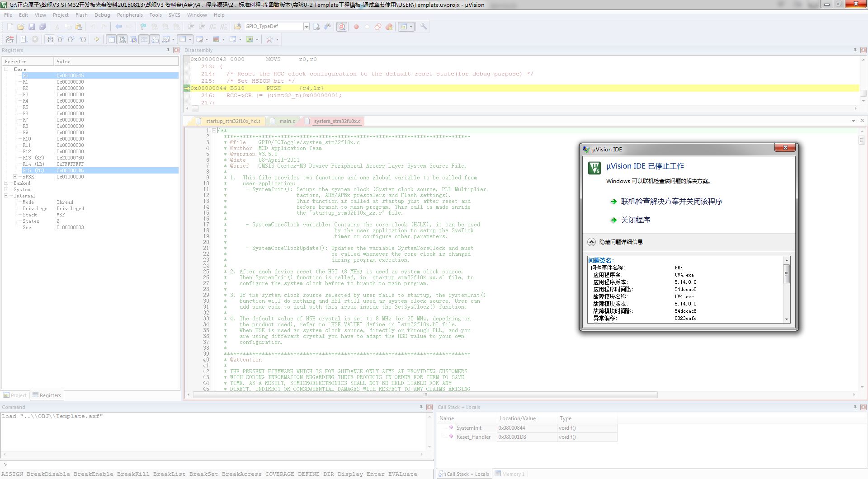This screenshot has height=479, width=868.
Task: Click the editor horizontal scrollbar
Action: (x=425, y=395)
